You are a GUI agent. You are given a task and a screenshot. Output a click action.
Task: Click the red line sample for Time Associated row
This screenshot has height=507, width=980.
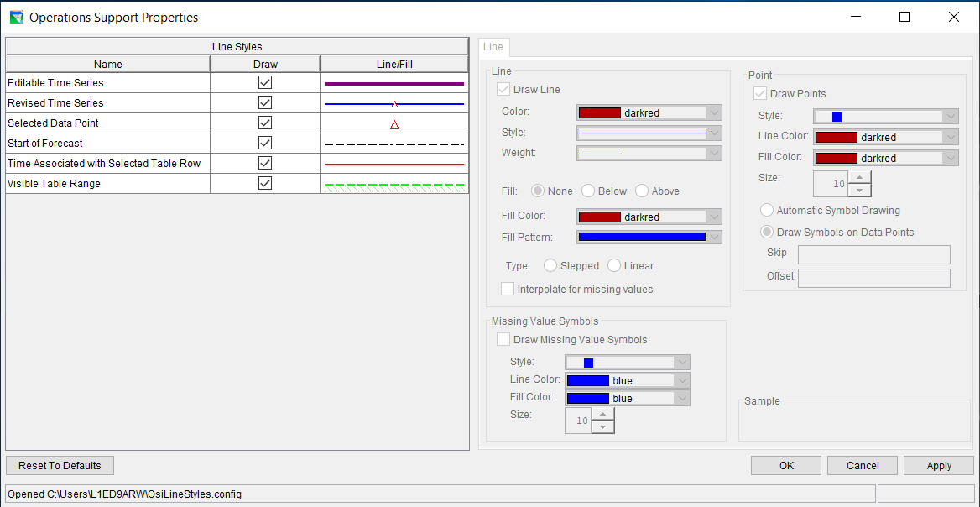(394, 164)
